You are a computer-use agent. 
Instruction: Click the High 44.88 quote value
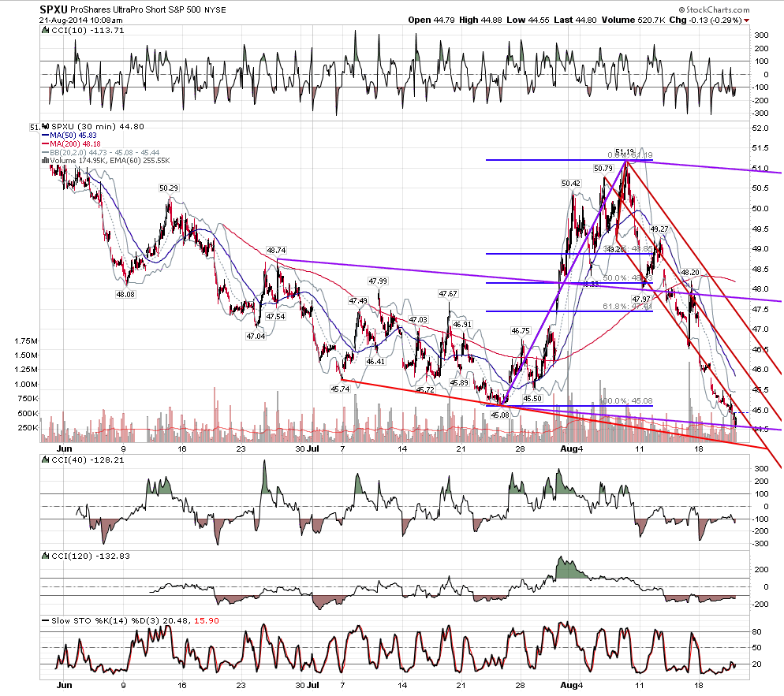coord(480,20)
